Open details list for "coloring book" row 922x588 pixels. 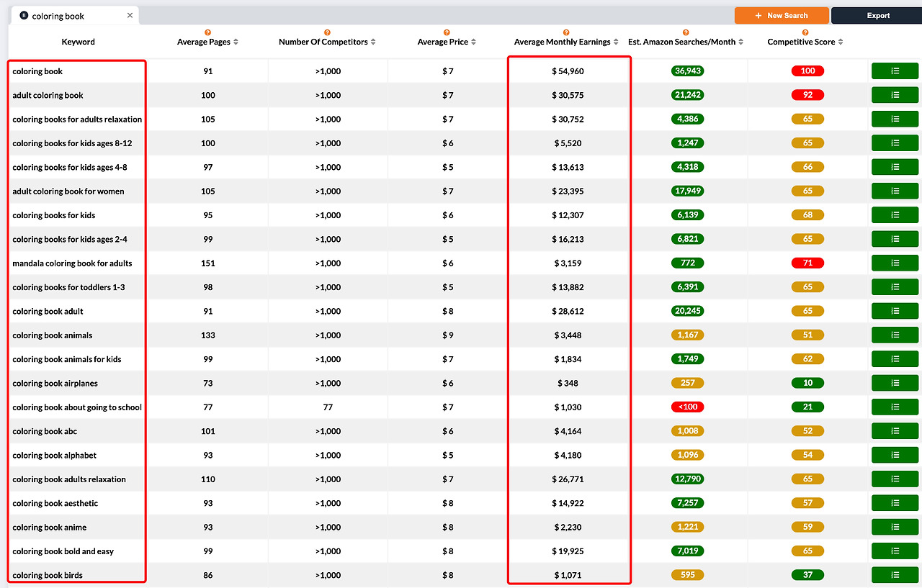pyautogui.click(x=895, y=71)
